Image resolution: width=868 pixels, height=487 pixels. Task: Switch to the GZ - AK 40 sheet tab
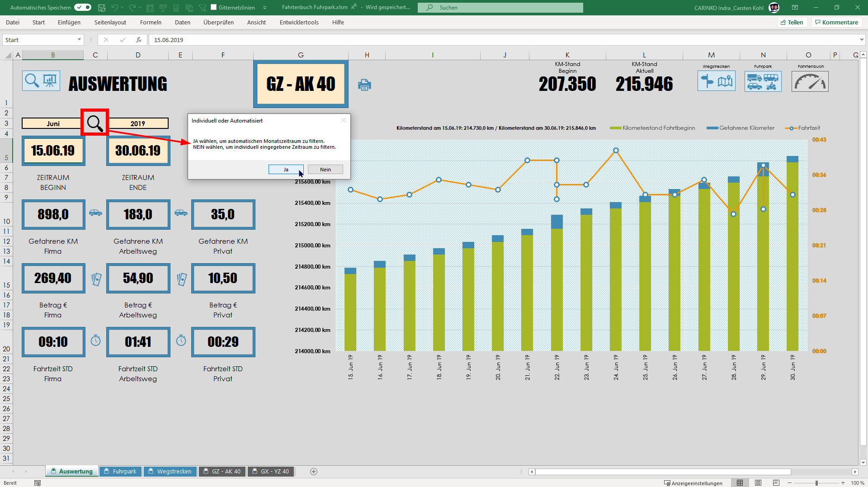[222, 471]
